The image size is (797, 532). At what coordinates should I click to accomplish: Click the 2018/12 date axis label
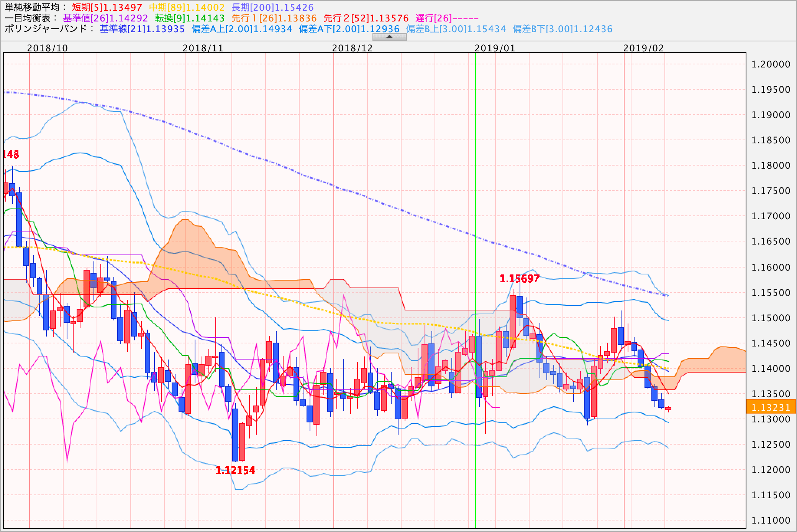coord(352,48)
